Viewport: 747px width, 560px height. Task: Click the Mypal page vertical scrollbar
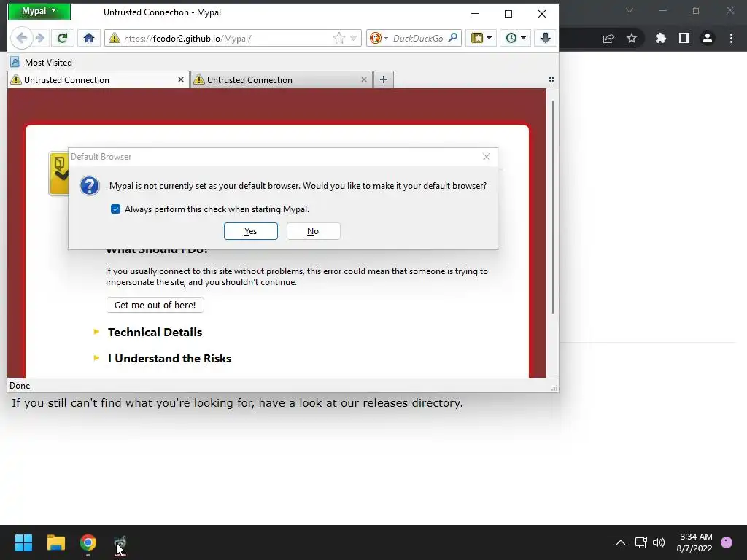(553, 207)
